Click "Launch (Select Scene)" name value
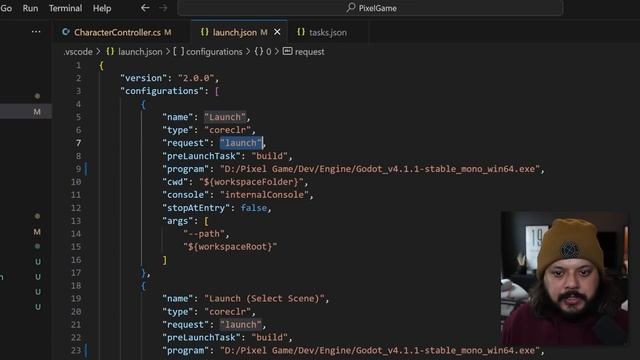This screenshot has height=360, width=640. (x=264, y=298)
